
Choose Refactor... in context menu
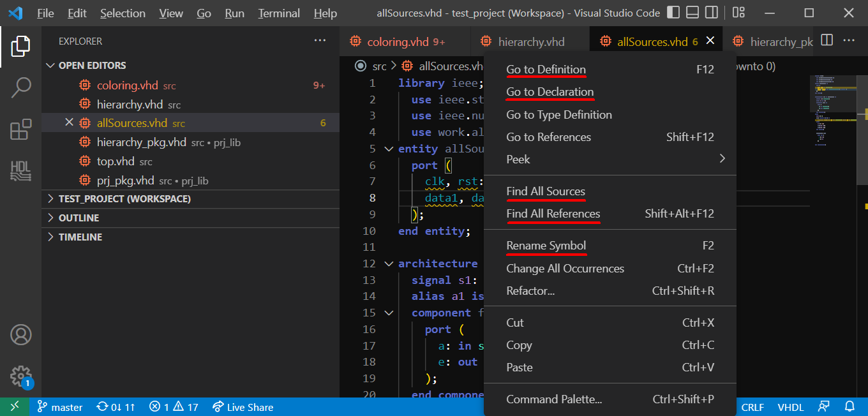(x=610, y=291)
